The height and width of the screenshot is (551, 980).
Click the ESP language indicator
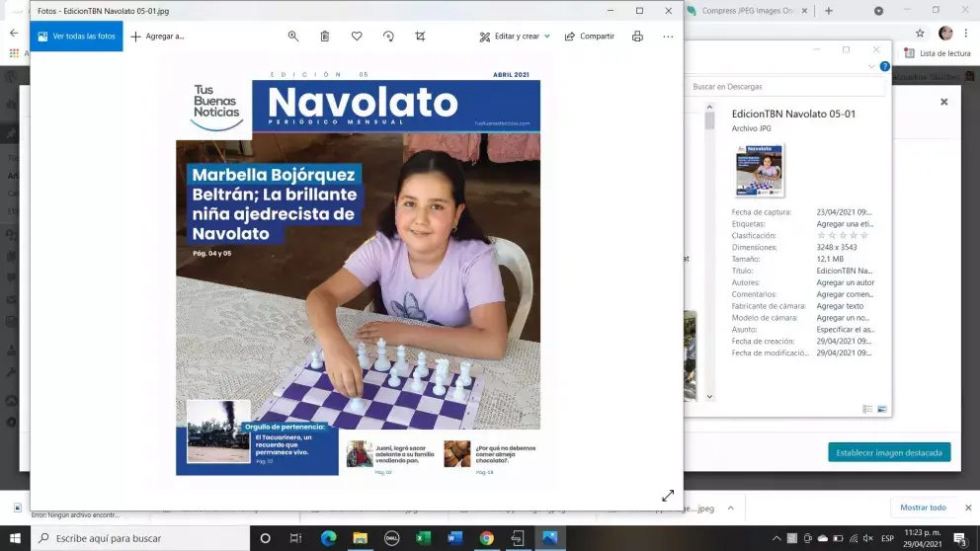[887, 538]
